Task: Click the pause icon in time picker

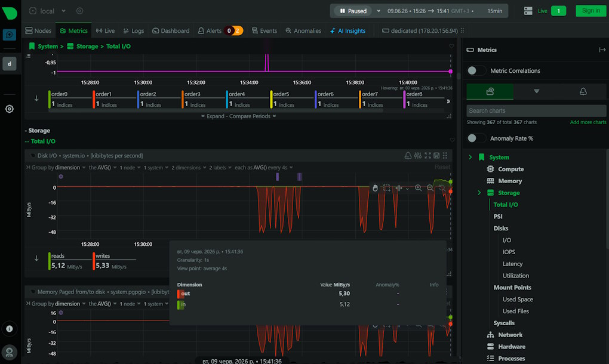Action: click(x=342, y=11)
